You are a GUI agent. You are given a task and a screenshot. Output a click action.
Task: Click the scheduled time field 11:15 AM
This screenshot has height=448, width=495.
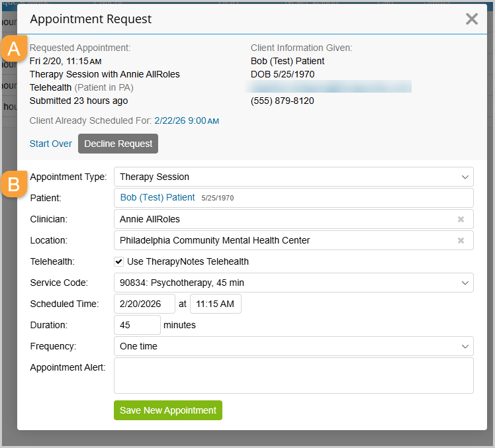216,304
